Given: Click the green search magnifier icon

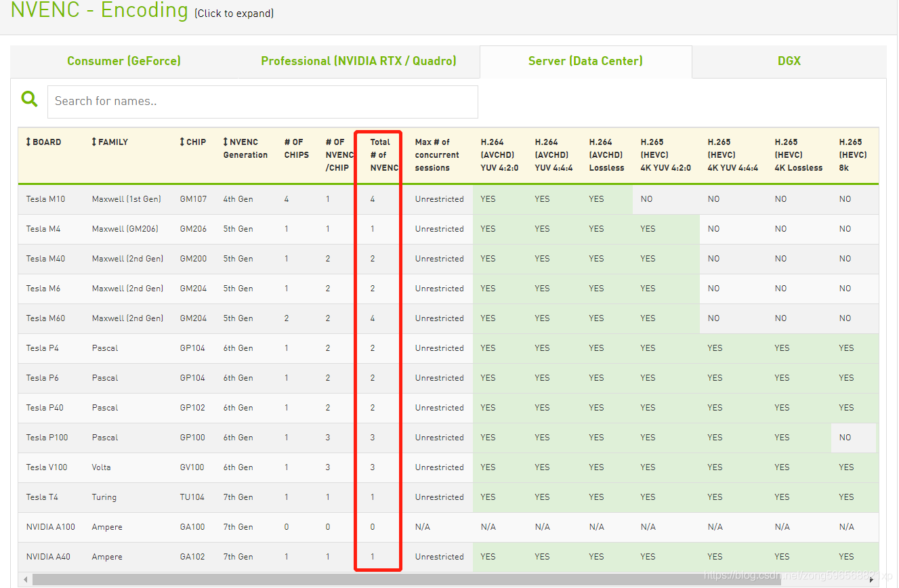Looking at the screenshot, I should (x=29, y=100).
